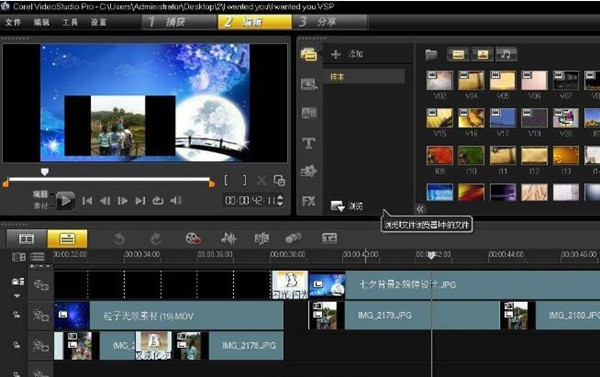Toggle ripple editing lock on video track
This screenshot has height=377, width=600.
(x=18, y=282)
